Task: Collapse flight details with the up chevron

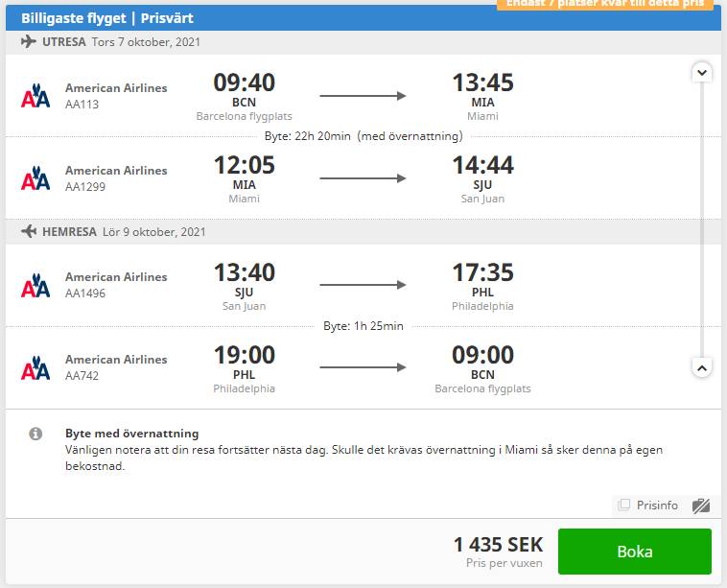Action: pyautogui.click(x=702, y=368)
